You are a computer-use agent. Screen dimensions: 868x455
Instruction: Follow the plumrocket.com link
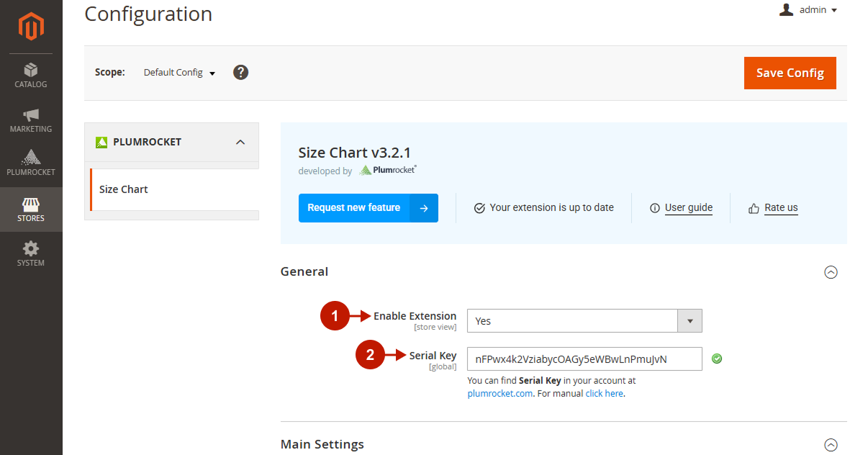[499, 393]
